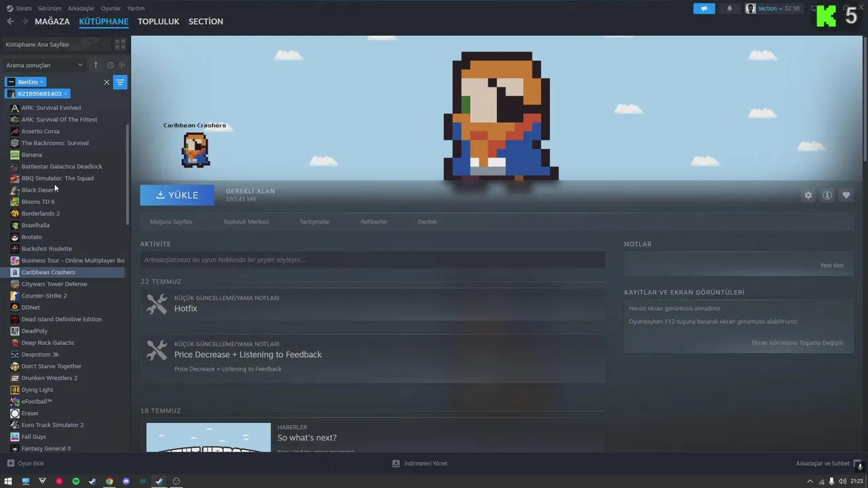Go to TOPLULUK tab
Image resolution: width=868 pixels, height=488 pixels.
(158, 22)
